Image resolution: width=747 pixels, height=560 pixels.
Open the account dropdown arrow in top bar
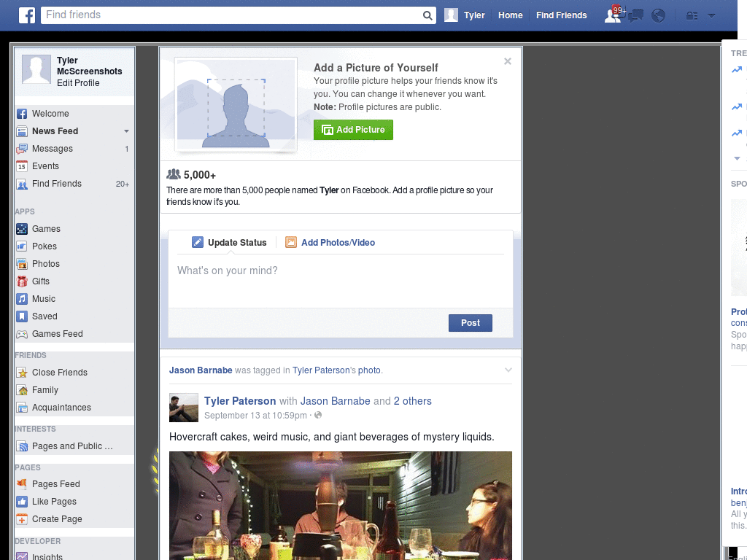(x=711, y=16)
